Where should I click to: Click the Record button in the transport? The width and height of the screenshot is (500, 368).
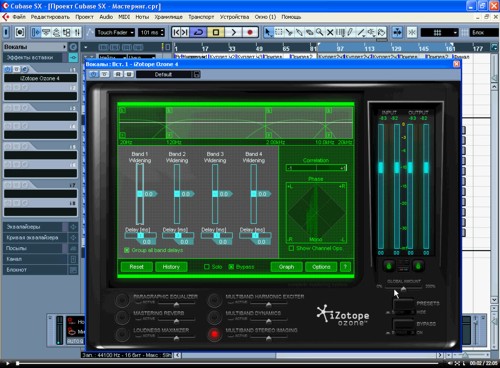coord(250,32)
